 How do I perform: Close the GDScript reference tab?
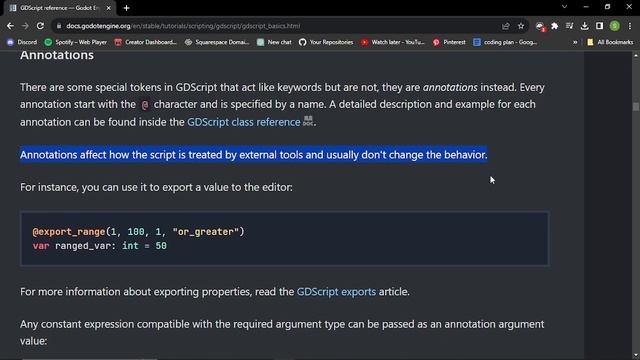point(109,8)
